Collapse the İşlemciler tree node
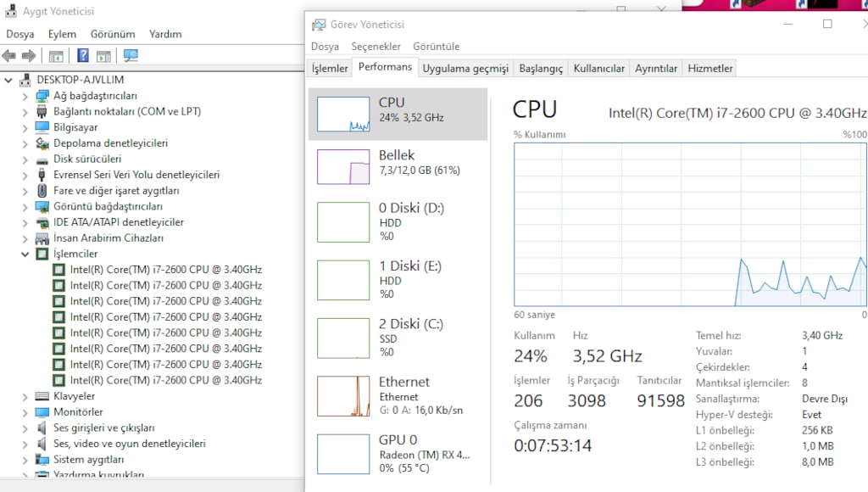 tap(25, 254)
